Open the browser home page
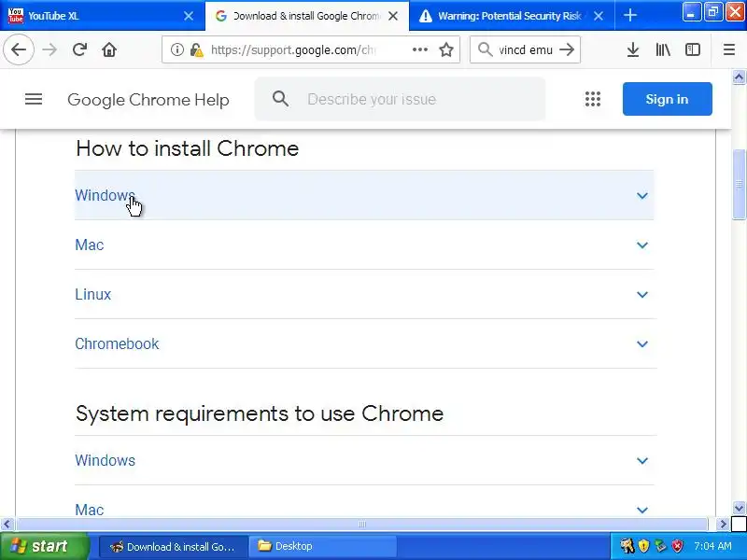Viewport: 747px width, 560px height. click(109, 49)
